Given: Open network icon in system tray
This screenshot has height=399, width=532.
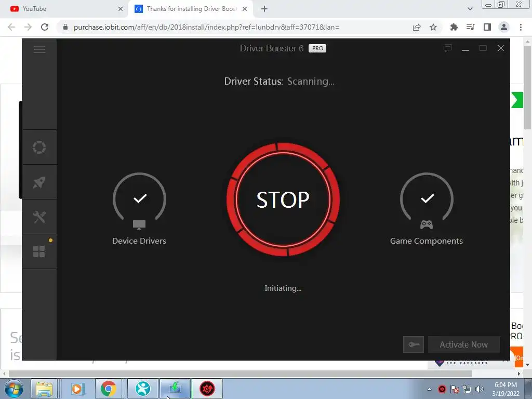Looking at the screenshot, I should point(467,389).
